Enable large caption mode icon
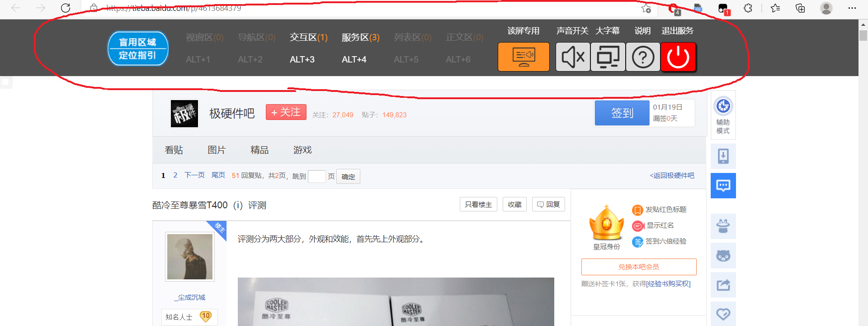This screenshot has width=868, height=326. tap(608, 57)
